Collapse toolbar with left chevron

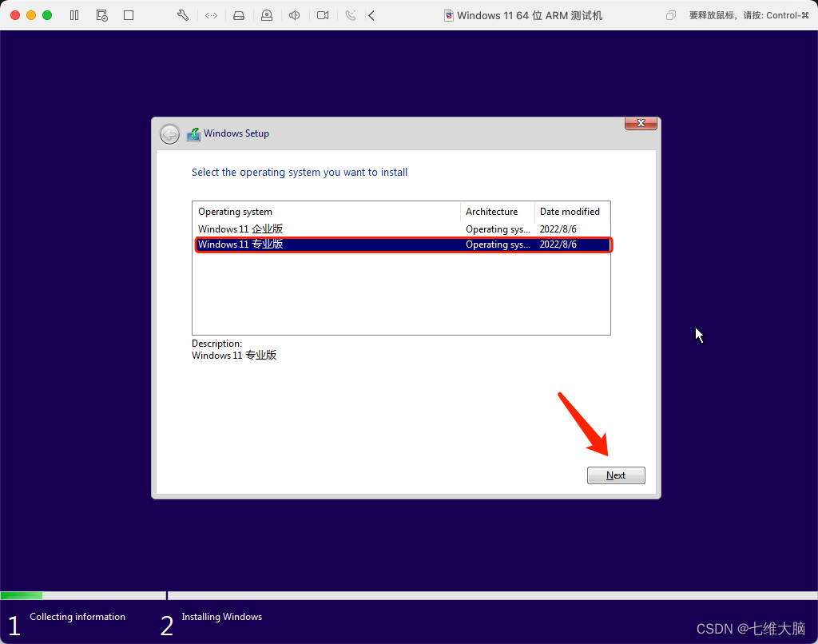click(x=371, y=15)
